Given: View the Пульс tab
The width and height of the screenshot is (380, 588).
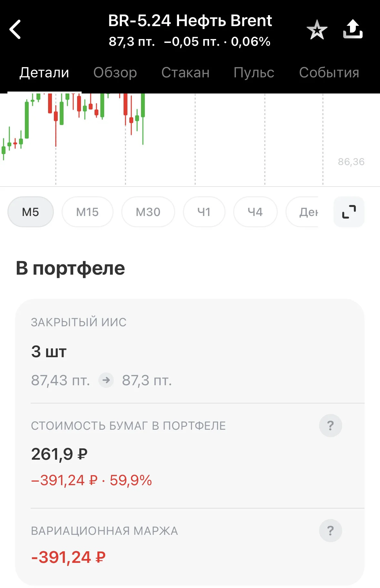Looking at the screenshot, I should point(254,73).
